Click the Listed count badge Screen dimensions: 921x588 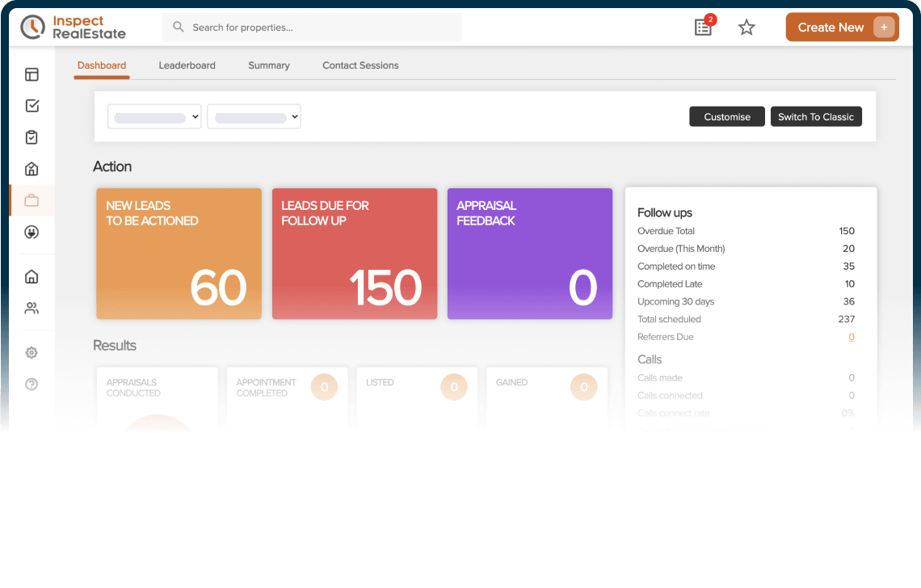tap(454, 387)
